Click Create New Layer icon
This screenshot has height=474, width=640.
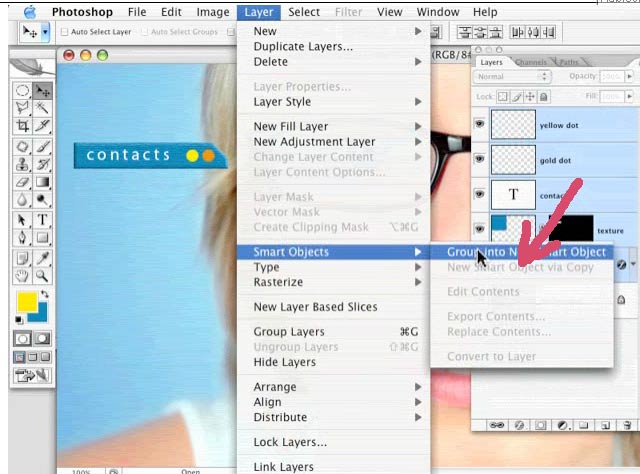click(605, 425)
